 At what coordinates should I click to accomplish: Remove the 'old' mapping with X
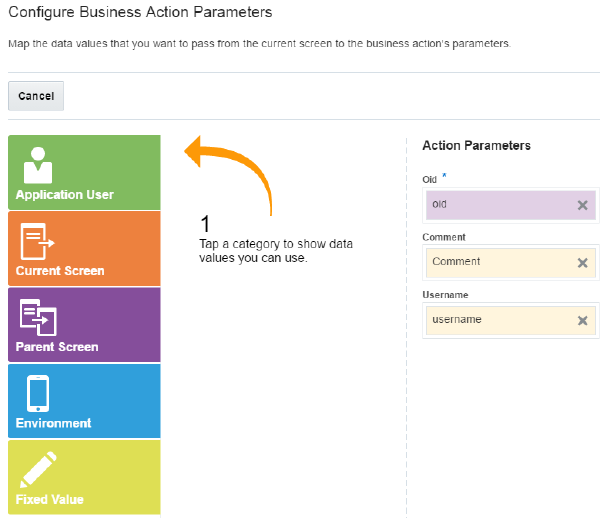pyautogui.click(x=582, y=205)
